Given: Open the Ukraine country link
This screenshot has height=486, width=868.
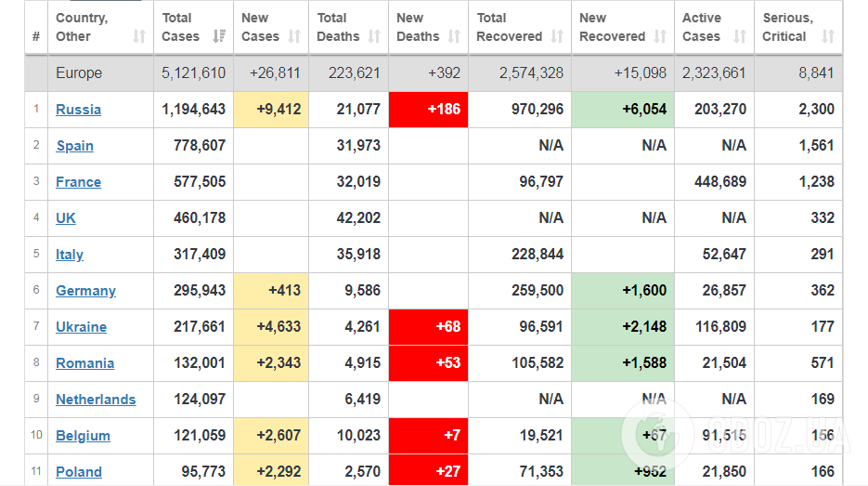Looking at the screenshot, I should (x=82, y=327).
